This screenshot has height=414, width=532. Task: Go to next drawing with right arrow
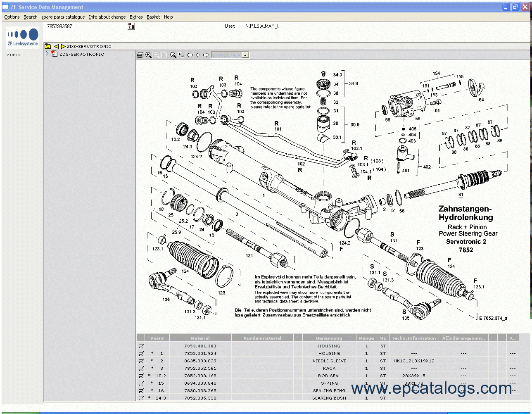[x=206, y=55]
